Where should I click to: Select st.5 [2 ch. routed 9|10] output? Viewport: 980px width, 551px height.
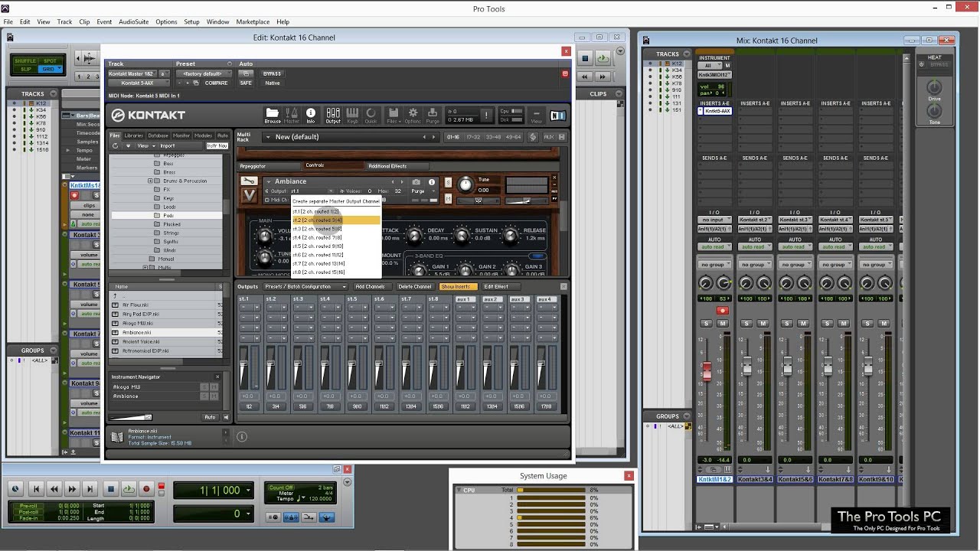point(336,246)
